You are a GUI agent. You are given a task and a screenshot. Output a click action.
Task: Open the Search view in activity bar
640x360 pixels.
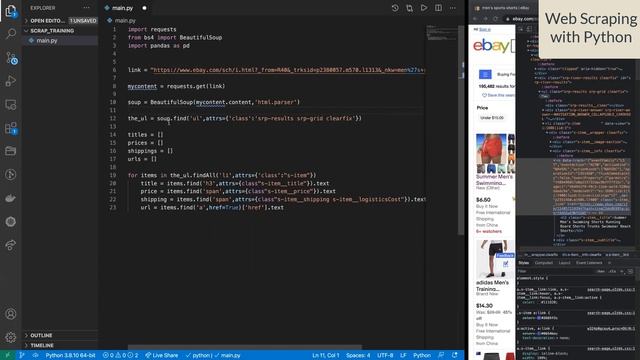(11, 33)
